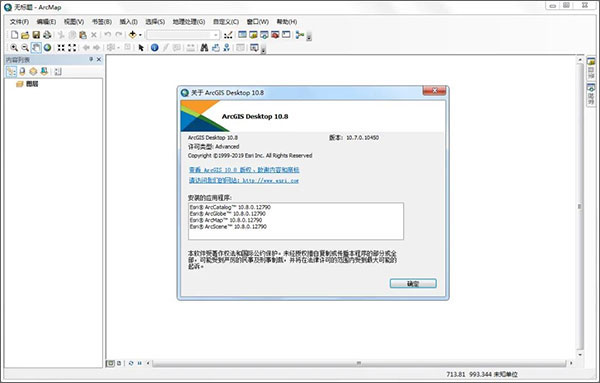Open the table of contents Options icon
The image size is (600, 383).
click(58, 72)
